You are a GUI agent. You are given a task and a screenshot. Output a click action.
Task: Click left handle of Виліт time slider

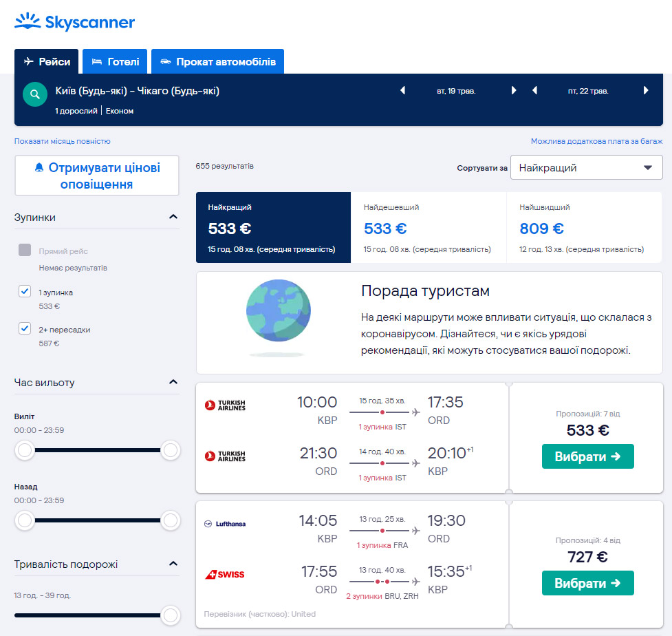(25, 450)
